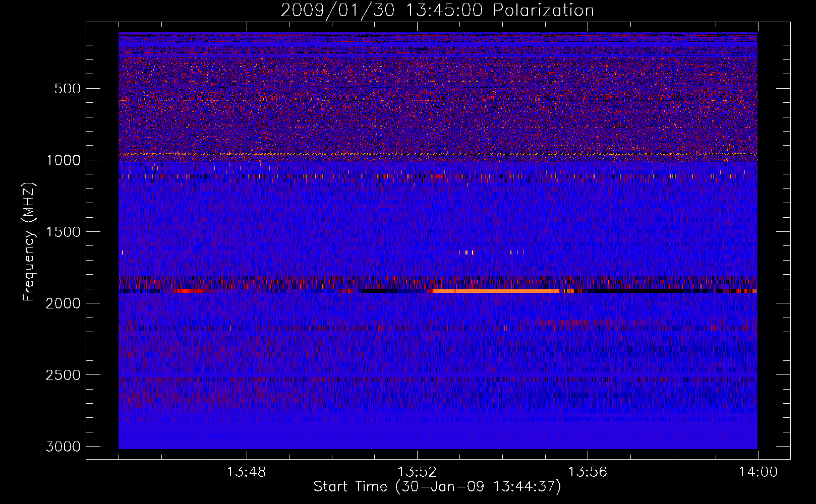Click the 13:48 time tick label
The width and height of the screenshot is (816, 504).
[247, 472]
